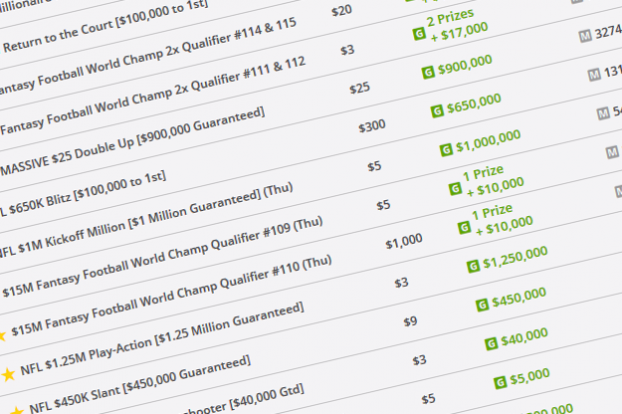Click the G icon in the Qualifier #109 row
622x414 pixels.
(x=455, y=189)
